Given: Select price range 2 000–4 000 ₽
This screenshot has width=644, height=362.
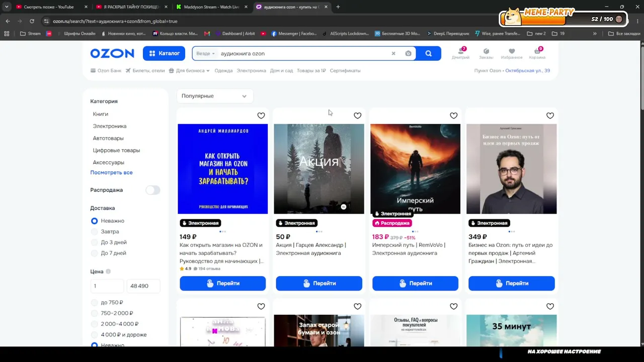Looking at the screenshot, I should [94, 324].
